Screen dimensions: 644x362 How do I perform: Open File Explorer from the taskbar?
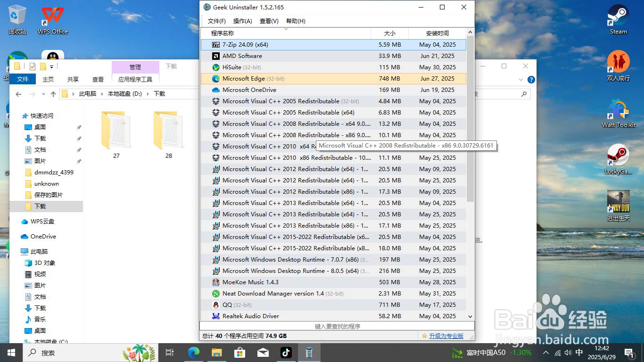(x=216, y=353)
